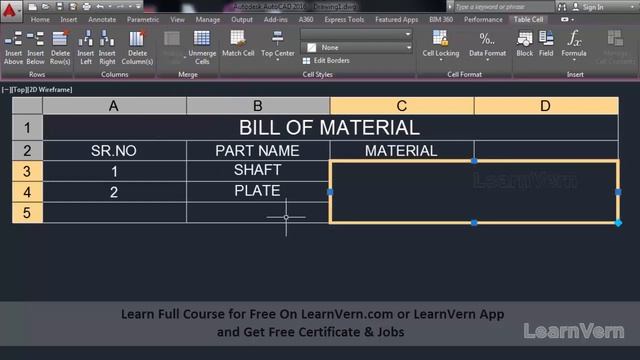Screen dimensions: 640x360
Task: Click the MATERIAL header cell
Action: (x=402, y=151)
